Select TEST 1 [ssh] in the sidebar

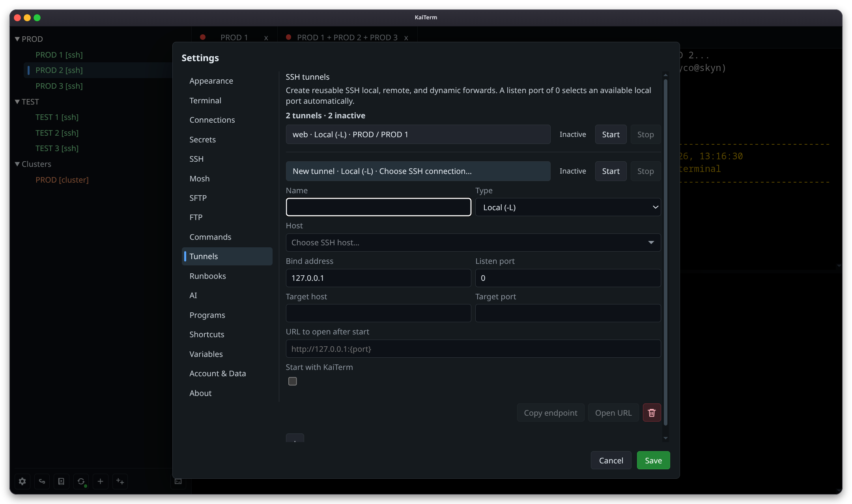pos(57,117)
